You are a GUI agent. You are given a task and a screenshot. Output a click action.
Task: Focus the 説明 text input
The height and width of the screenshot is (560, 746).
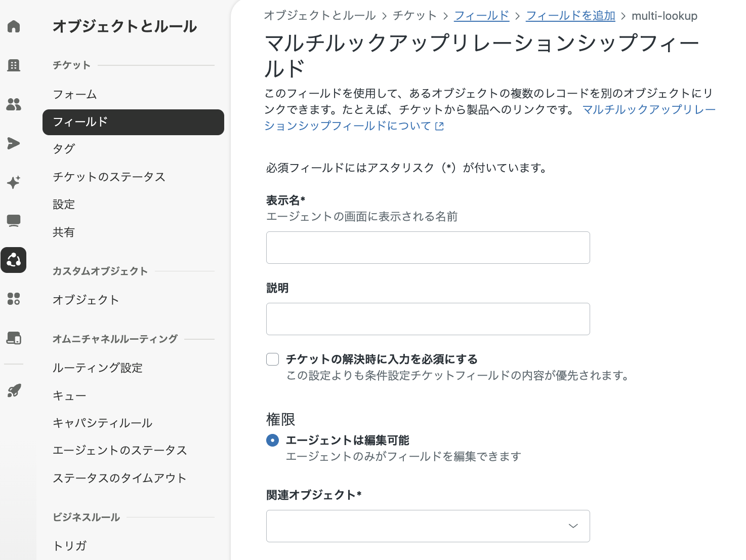click(x=428, y=319)
